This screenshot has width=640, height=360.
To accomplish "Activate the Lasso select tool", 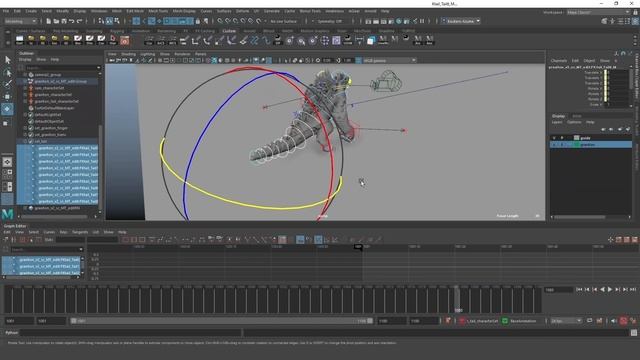I will coord(7,73).
